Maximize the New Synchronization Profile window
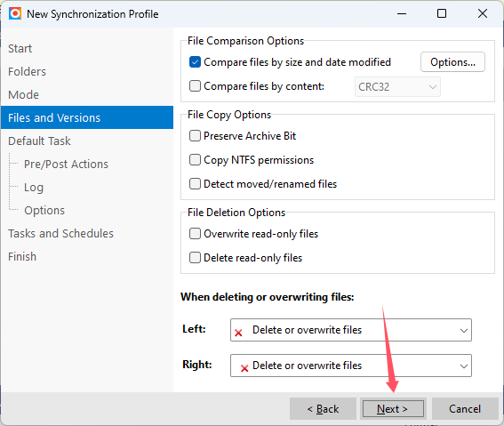The width and height of the screenshot is (504, 426). pyautogui.click(x=442, y=13)
